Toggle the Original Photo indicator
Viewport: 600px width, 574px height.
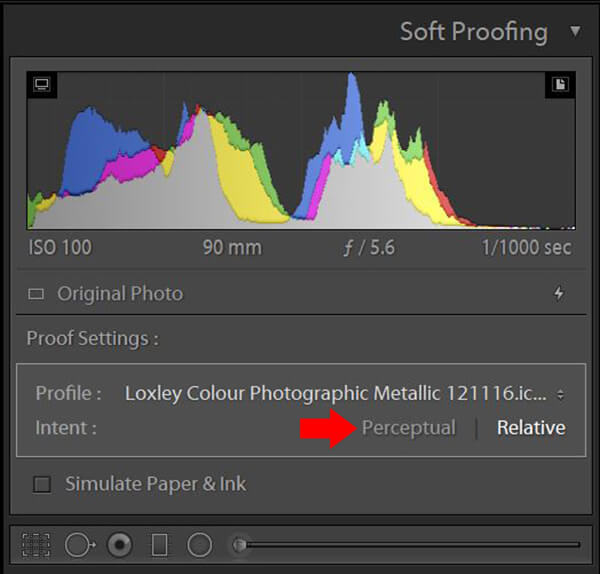(x=37, y=294)
